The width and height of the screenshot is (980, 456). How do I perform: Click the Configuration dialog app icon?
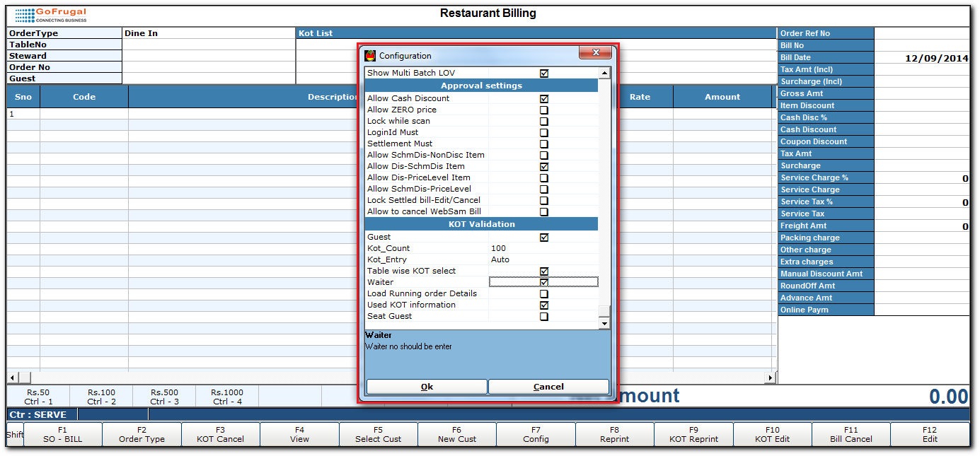point(369,56)
